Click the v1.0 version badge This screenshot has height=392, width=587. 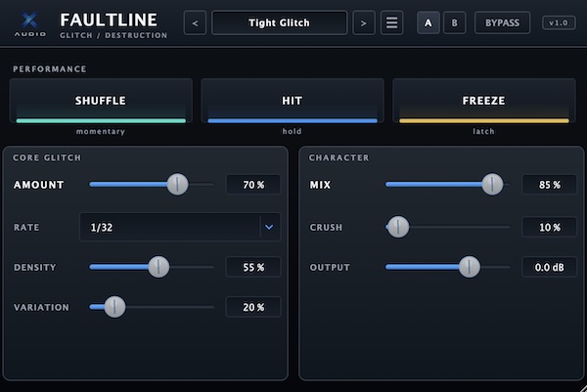559,22
